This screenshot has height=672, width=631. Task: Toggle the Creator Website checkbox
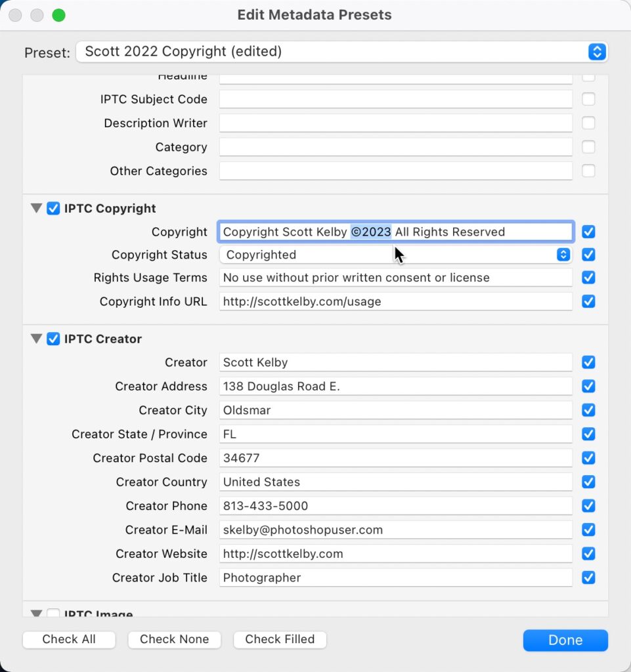588,554
